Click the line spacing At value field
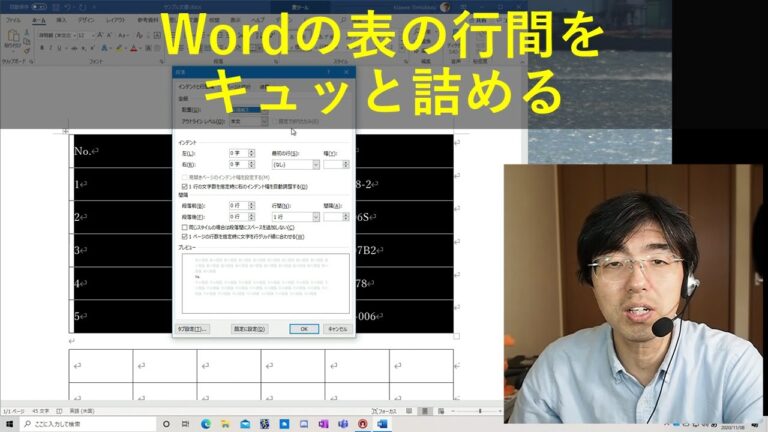 coord(333,216)
